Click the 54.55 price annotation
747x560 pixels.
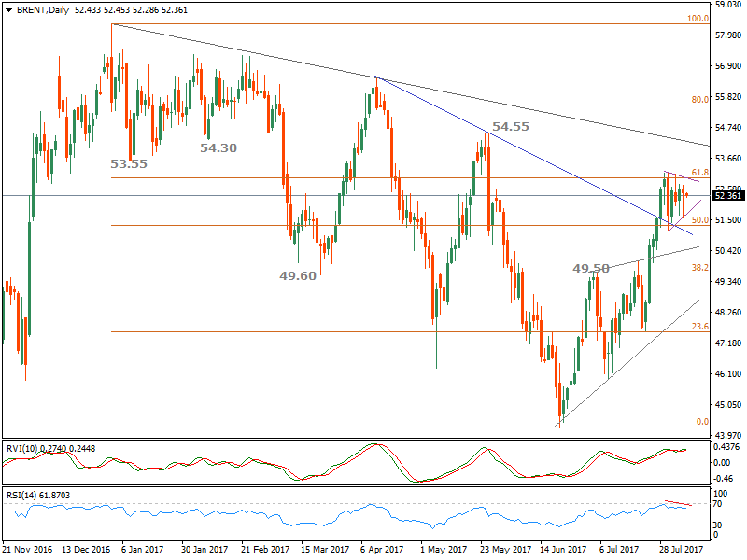coord(510,127)
